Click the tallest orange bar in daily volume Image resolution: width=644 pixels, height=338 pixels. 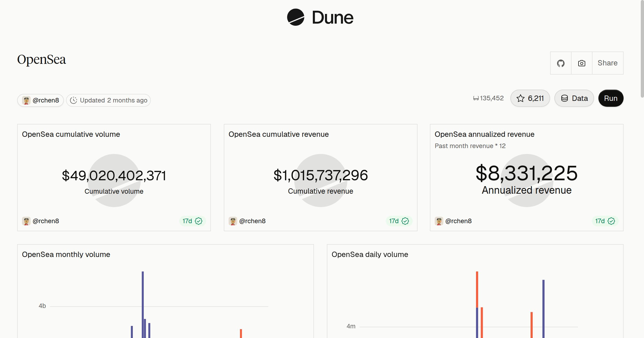click(x=477, y=289)
